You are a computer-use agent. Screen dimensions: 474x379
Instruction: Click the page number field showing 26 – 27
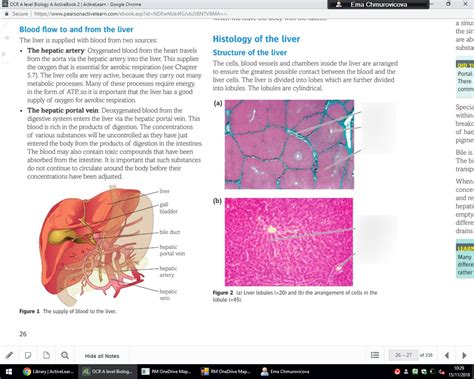click(x=403, y=355)
